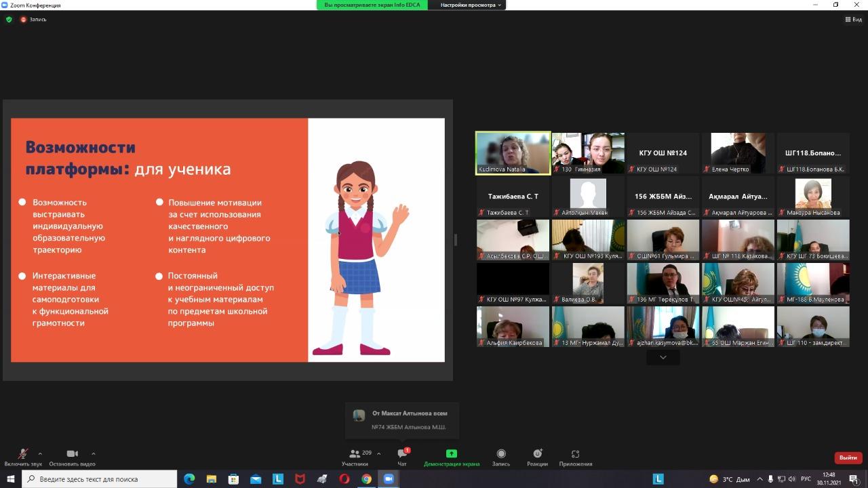Open the Чат chat panel
The height and width of the screenshot is (488, 868).
[x=402, y=456]
